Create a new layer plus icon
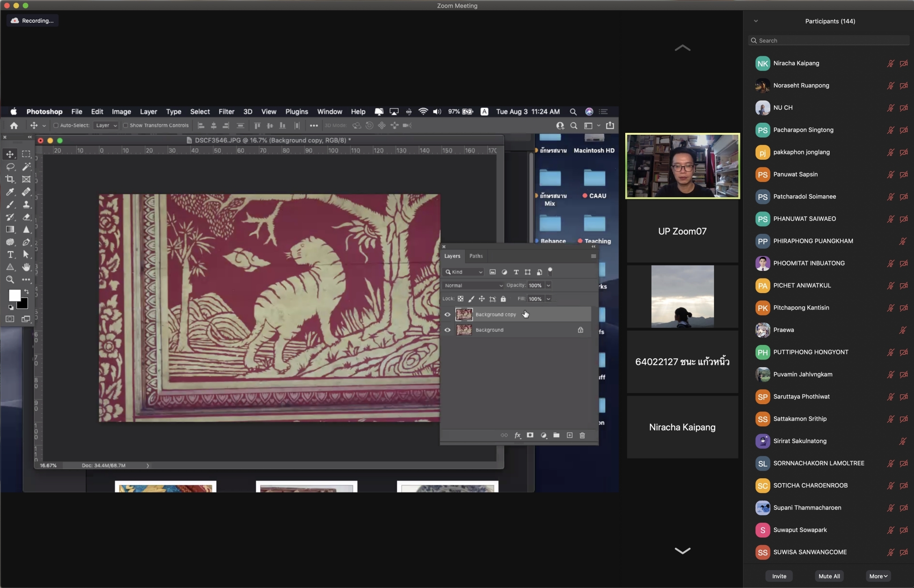The height and width of the screenshot is (588, 914). point(569,435)
